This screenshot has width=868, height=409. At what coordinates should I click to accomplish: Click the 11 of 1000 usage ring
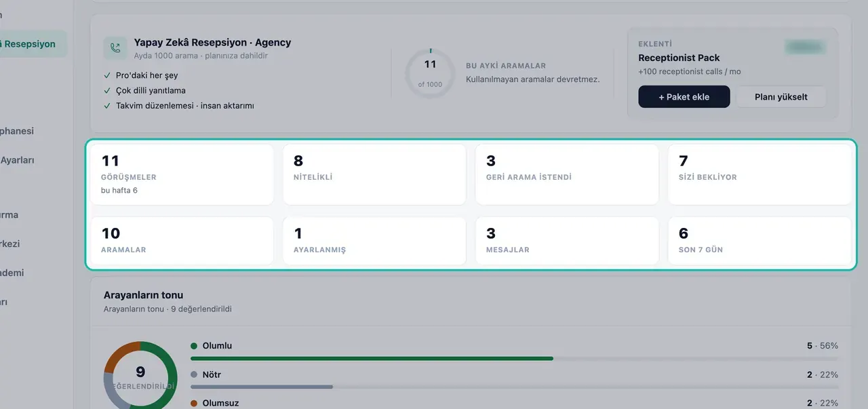[430, 73]
